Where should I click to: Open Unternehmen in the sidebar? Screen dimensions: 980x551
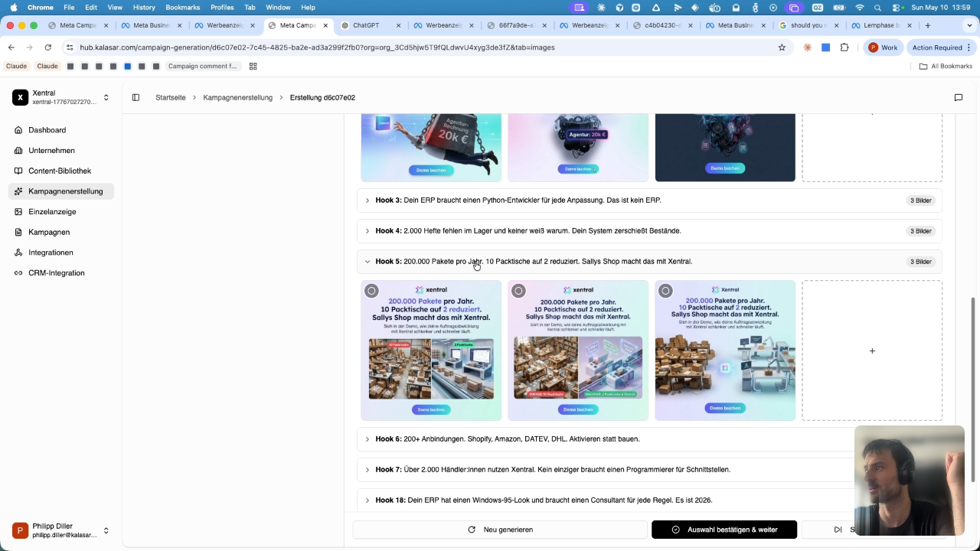coord(61,151)
